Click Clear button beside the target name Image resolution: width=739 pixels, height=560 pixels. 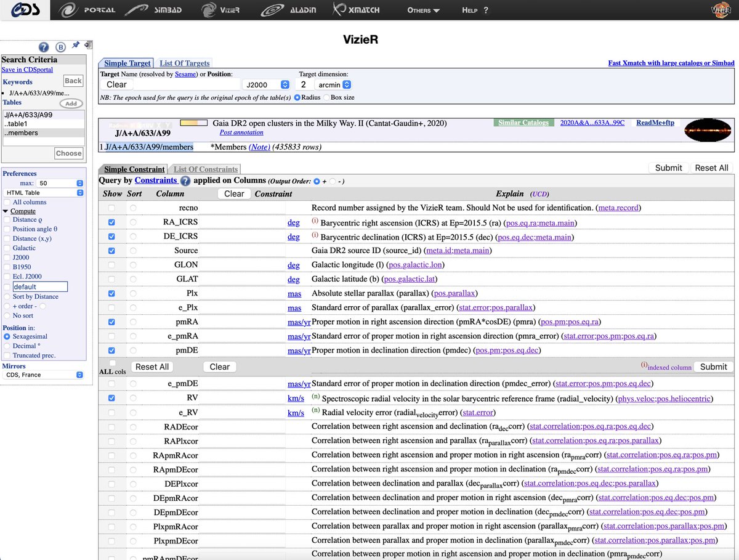click(116, 84)
